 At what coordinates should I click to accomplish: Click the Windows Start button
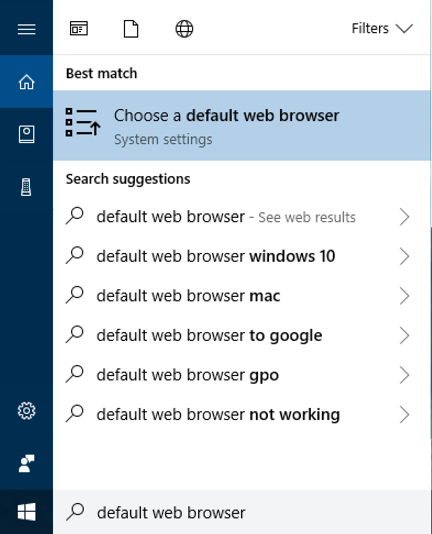point(27,512)
